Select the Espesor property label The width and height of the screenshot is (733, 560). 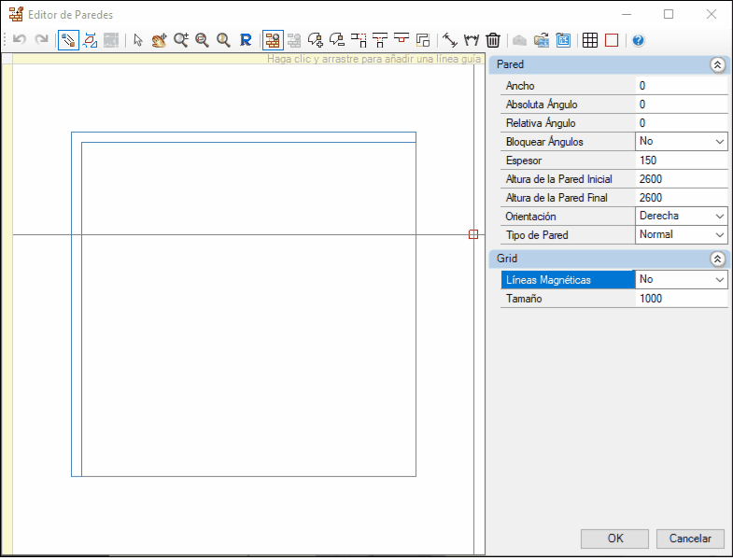click(524, 161)
